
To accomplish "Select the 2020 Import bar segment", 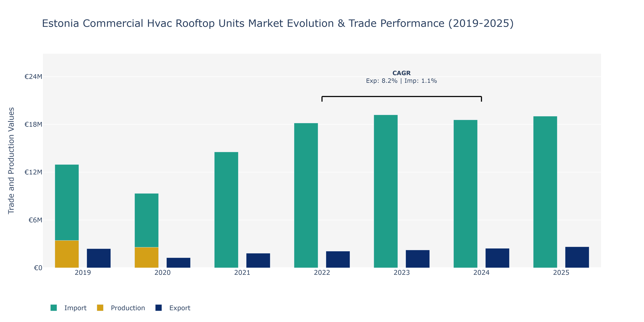I will click(x=147, y=220).
